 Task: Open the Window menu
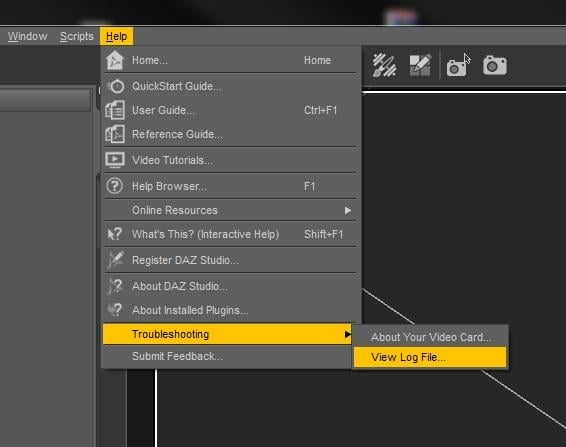(x=27, y=36)
